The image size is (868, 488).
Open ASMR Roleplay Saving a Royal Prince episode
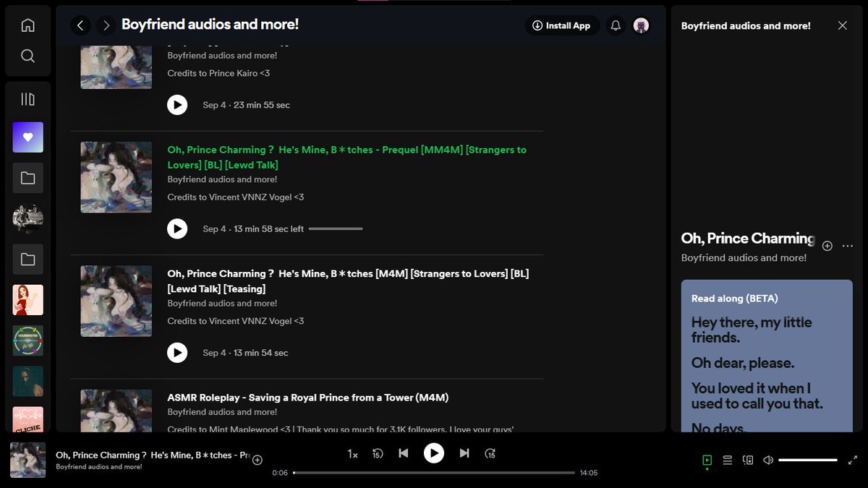pyautogui.click(x=308, y=398)
